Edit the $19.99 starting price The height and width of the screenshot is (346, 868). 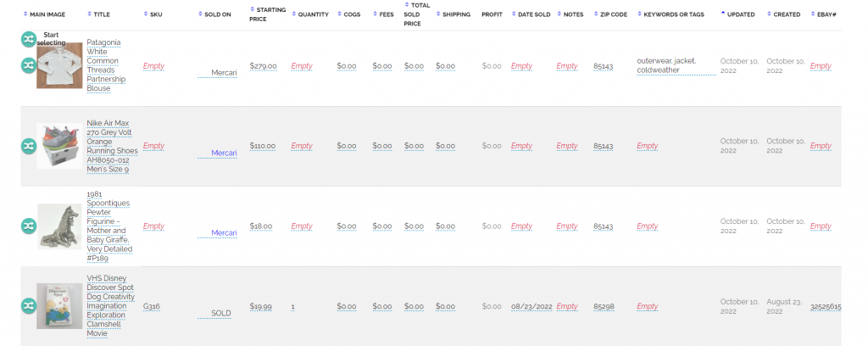261,307
